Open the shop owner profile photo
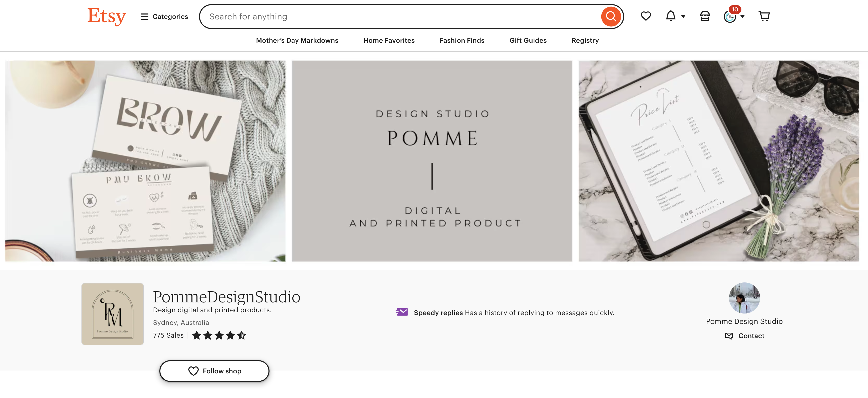The height and width of the screenshot is (398, 868). click(x=744, y=298)
